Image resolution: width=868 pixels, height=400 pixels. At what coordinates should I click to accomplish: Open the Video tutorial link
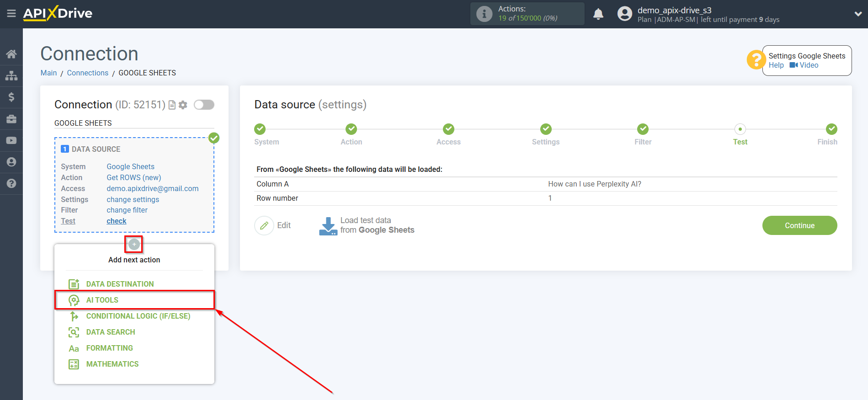(804, 65)
